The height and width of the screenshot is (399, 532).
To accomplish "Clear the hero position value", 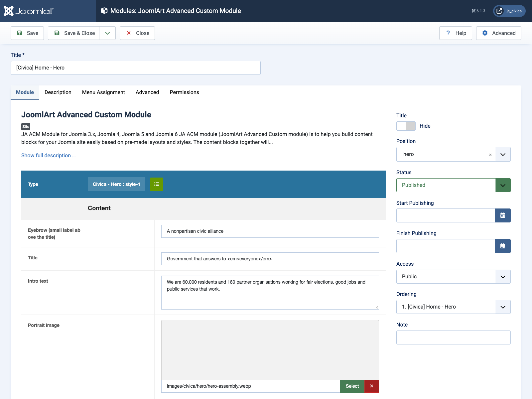I will tap(490, 155).
